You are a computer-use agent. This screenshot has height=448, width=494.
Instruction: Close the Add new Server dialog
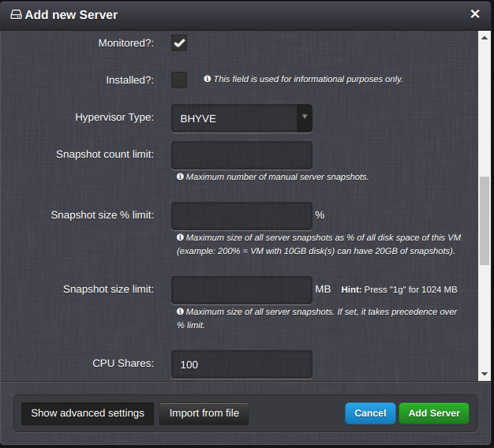click(x=475, y=14)
